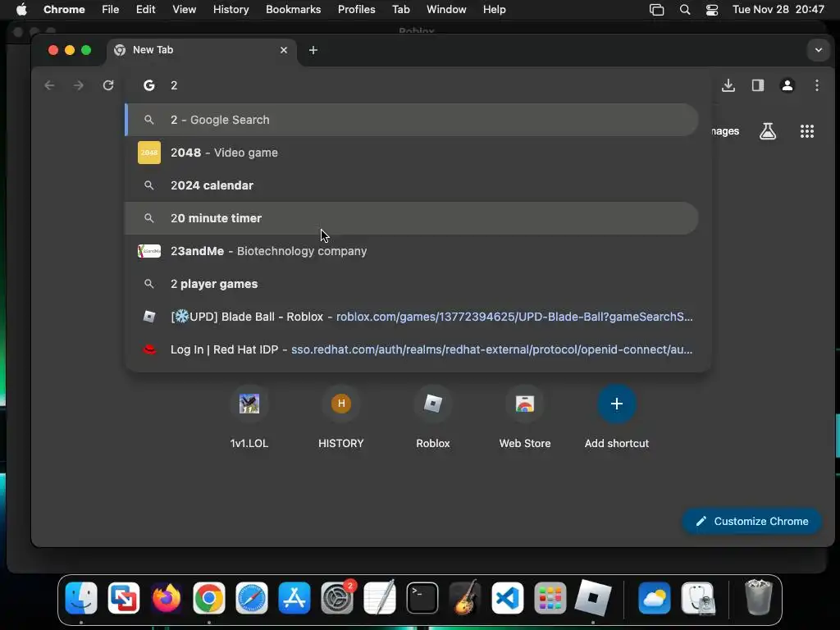840x630 pixels.
Task: Go back with the back arrow
Action: [x=49, y=85]
